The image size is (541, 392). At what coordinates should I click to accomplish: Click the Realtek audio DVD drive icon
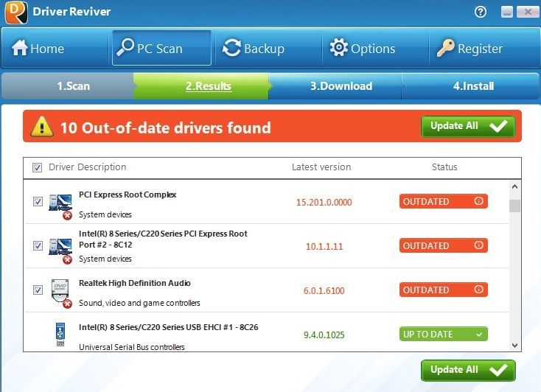60,293
